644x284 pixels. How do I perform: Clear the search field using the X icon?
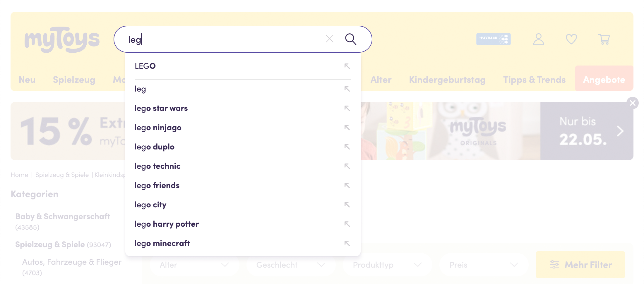[x=330, y=39]
